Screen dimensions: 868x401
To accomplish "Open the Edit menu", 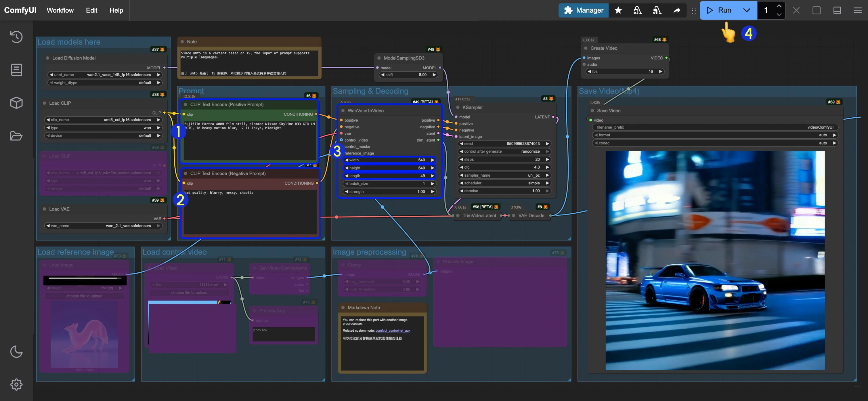I will tap(91, 10).
